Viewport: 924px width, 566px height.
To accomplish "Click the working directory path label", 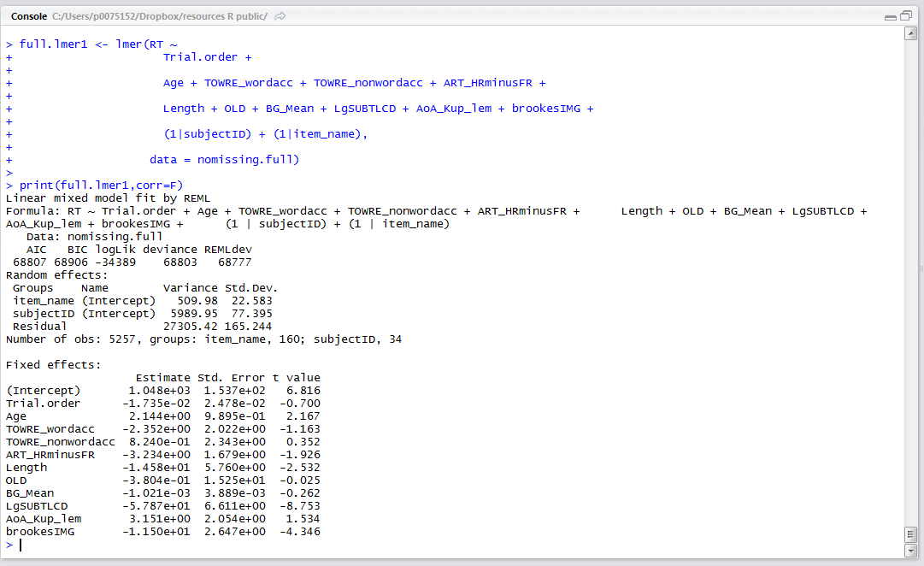I will [159, 16].
